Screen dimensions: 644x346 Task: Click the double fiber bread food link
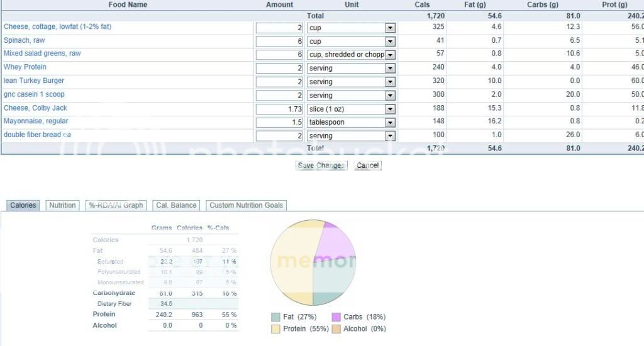[37, 135]
